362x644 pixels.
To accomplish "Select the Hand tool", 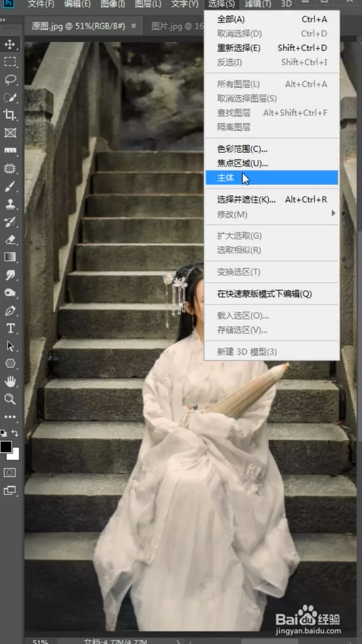I will coord(10,382).
